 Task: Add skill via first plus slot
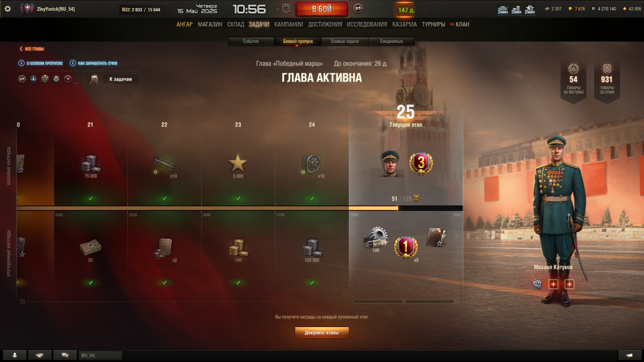[x=553, y=284]
